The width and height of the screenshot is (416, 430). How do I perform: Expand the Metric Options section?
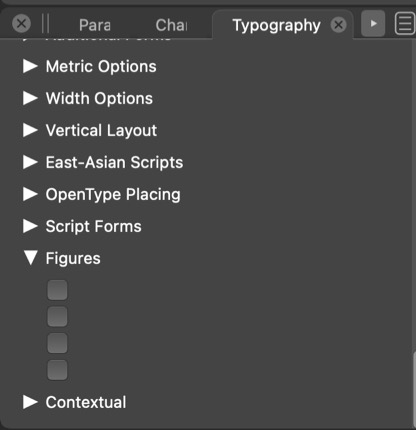[x=30, y=66]
